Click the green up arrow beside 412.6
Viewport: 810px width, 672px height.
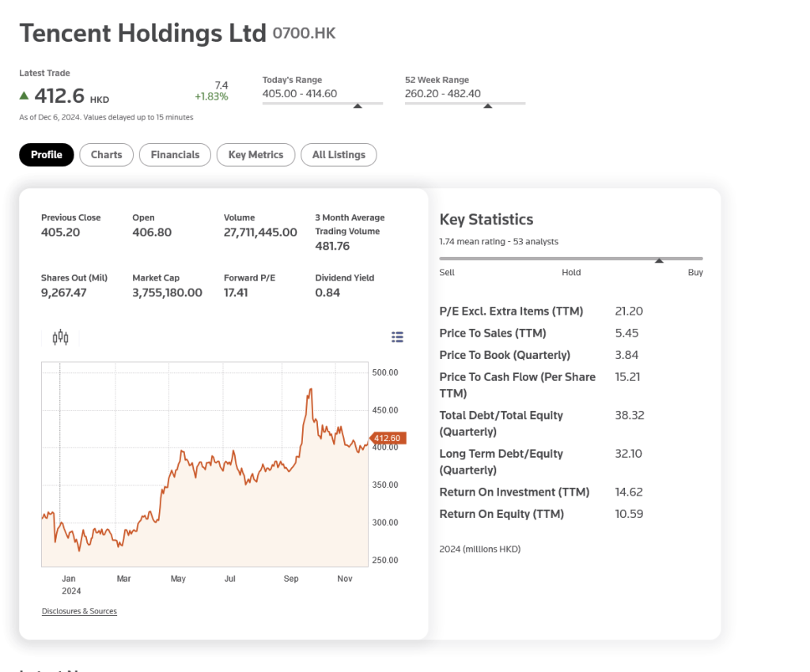point(24,96)
